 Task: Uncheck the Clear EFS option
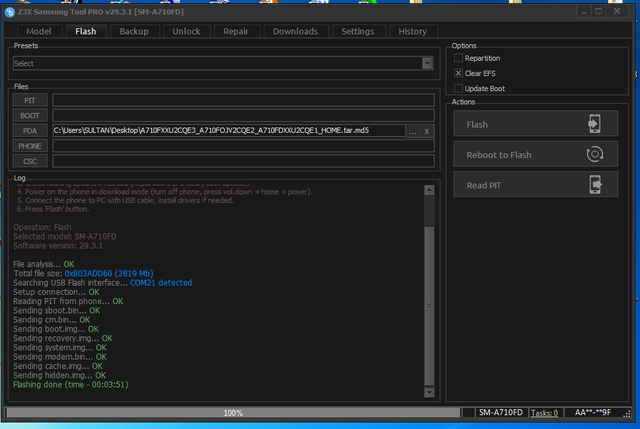(458, 73)
